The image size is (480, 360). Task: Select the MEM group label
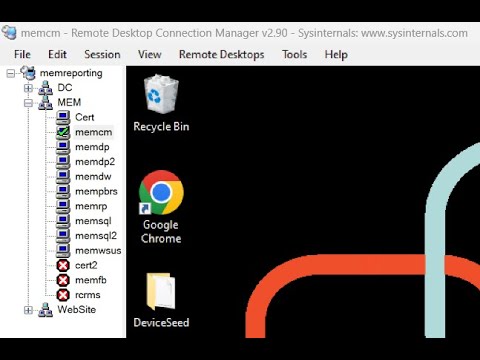(69, 102)
